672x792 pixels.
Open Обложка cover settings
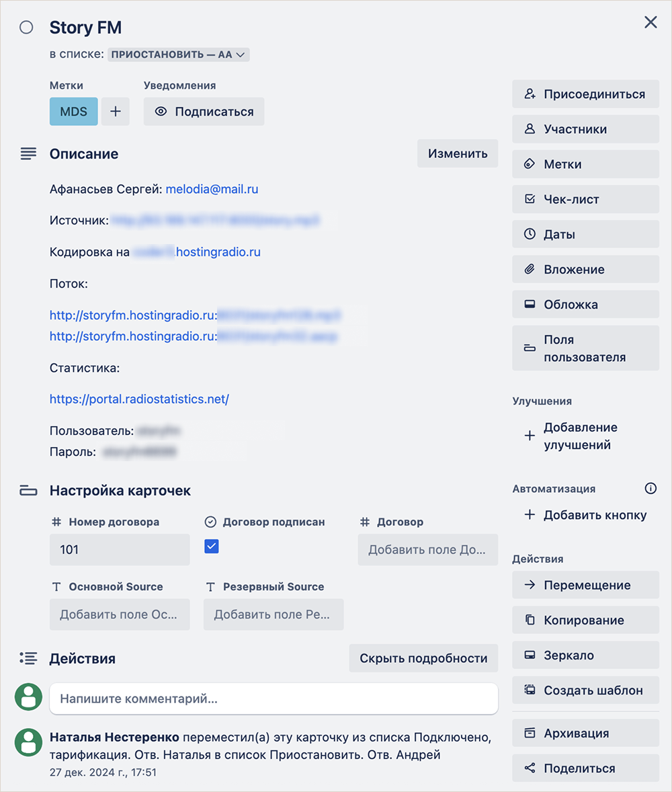[585, 304]
